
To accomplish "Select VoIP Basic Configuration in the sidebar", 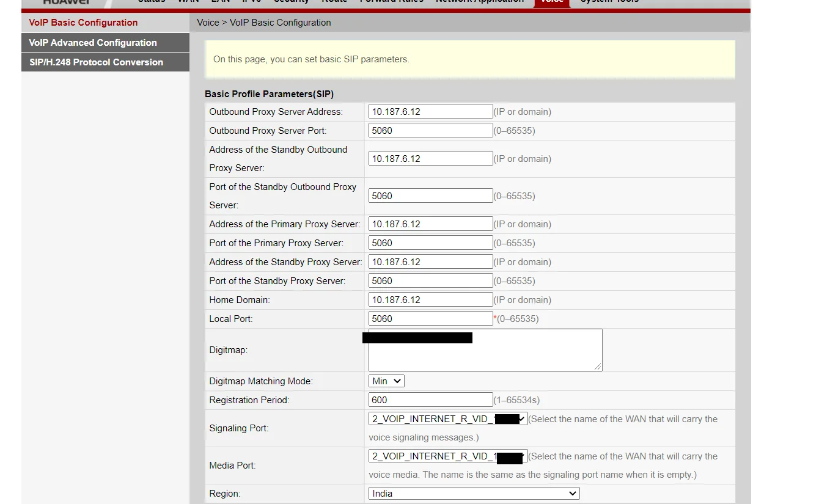I will (x=83, y=23).
